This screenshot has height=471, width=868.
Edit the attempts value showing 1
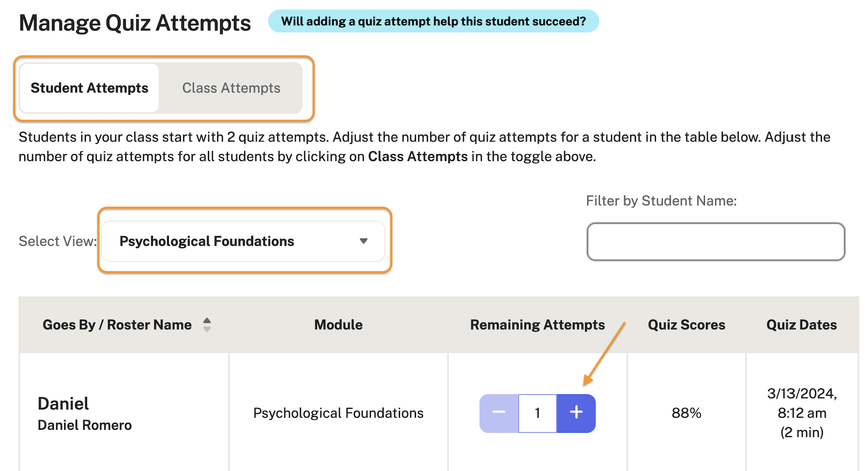click(x=537, y=413)
